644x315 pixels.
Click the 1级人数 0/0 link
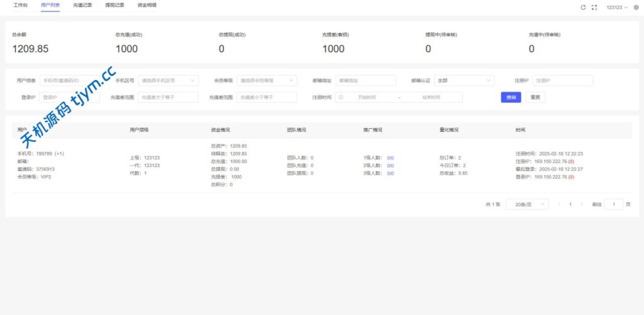pyautogui.click(x=390, y=158)
